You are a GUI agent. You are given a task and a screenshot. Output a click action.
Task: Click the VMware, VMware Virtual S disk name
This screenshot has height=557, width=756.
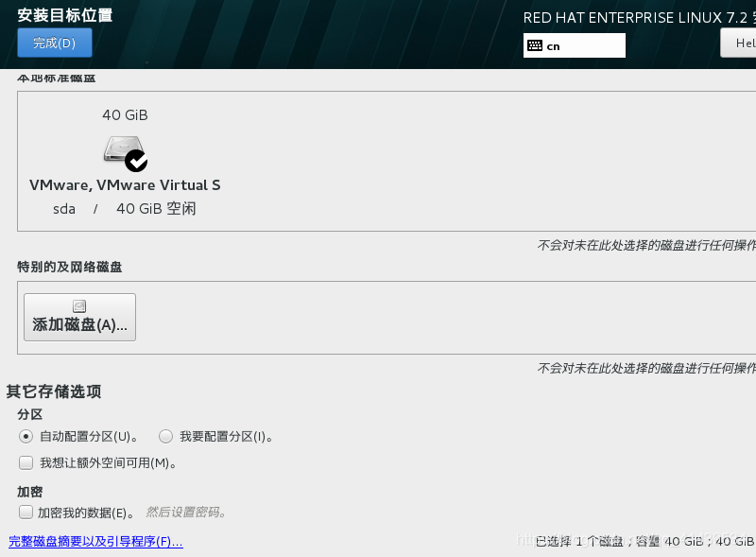[x=125, y=185]
